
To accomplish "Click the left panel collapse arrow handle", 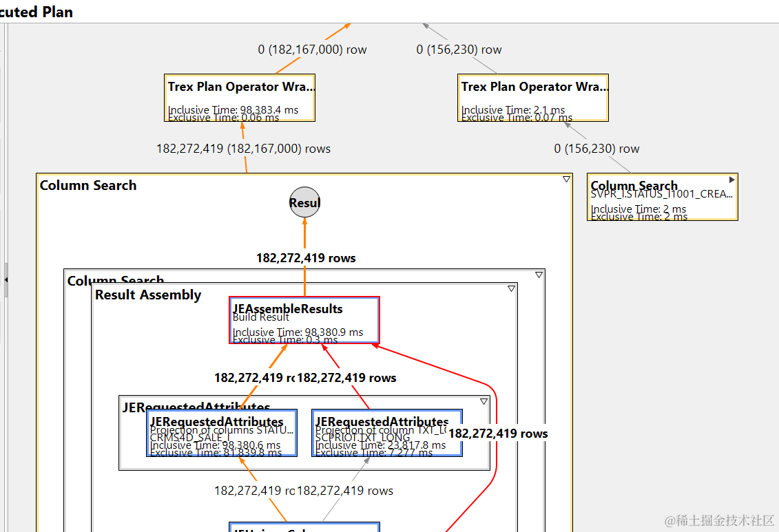I will pos(6,280).
